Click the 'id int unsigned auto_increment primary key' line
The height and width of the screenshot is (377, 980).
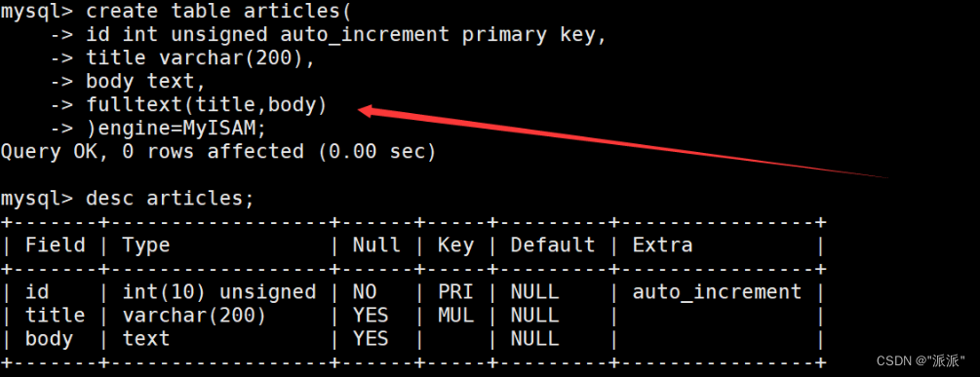coord(346,35)
